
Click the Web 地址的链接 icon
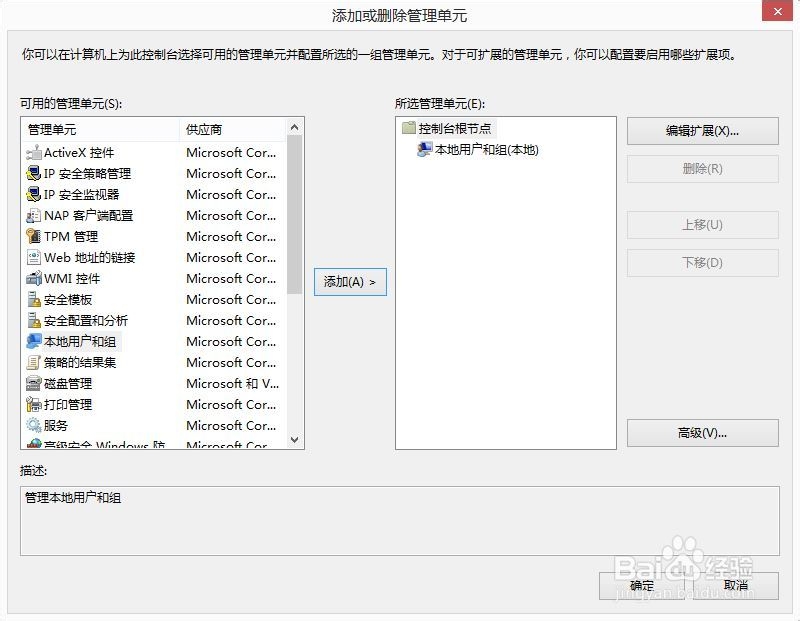tap(34, 257)
